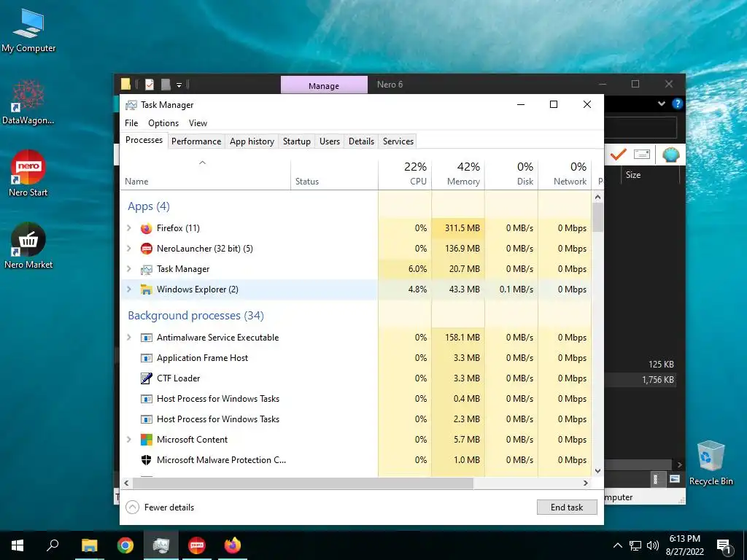Expand Antimalware Service Executable row
Screen dimensions: 747x560
[128, 338]
